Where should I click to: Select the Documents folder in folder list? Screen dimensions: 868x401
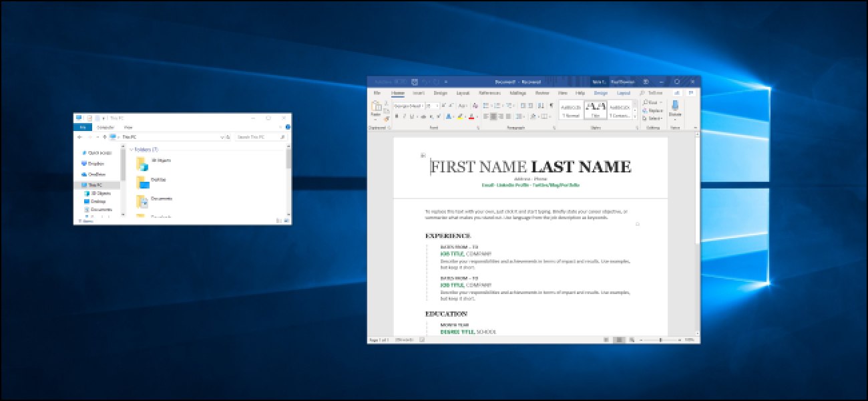pyautogui.click(x=154, y=200)
